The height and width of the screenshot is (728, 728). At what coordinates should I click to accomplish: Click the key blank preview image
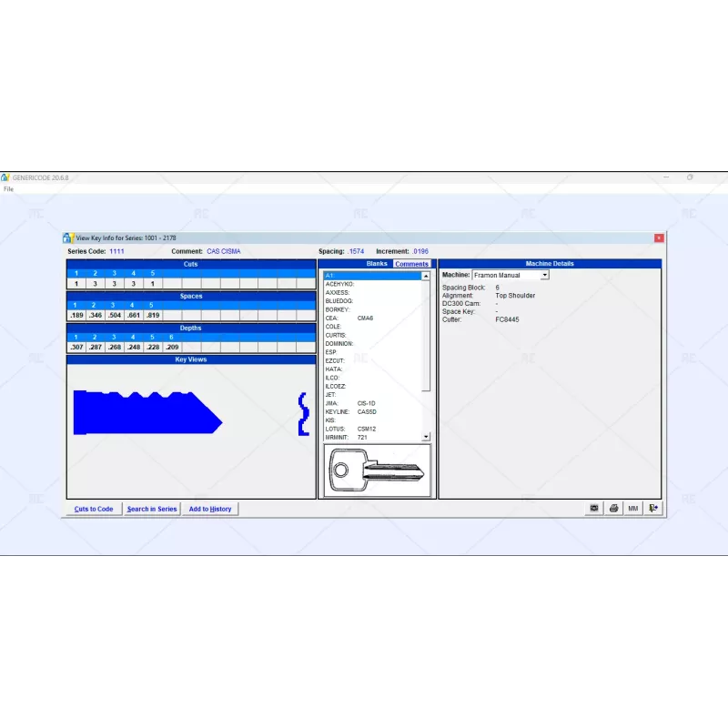point(376,470)
